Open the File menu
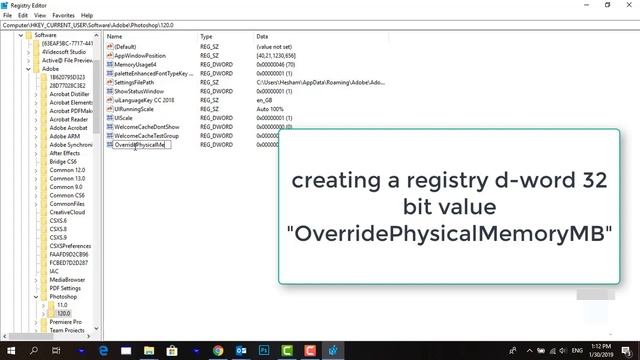 (x=7, y=16)
